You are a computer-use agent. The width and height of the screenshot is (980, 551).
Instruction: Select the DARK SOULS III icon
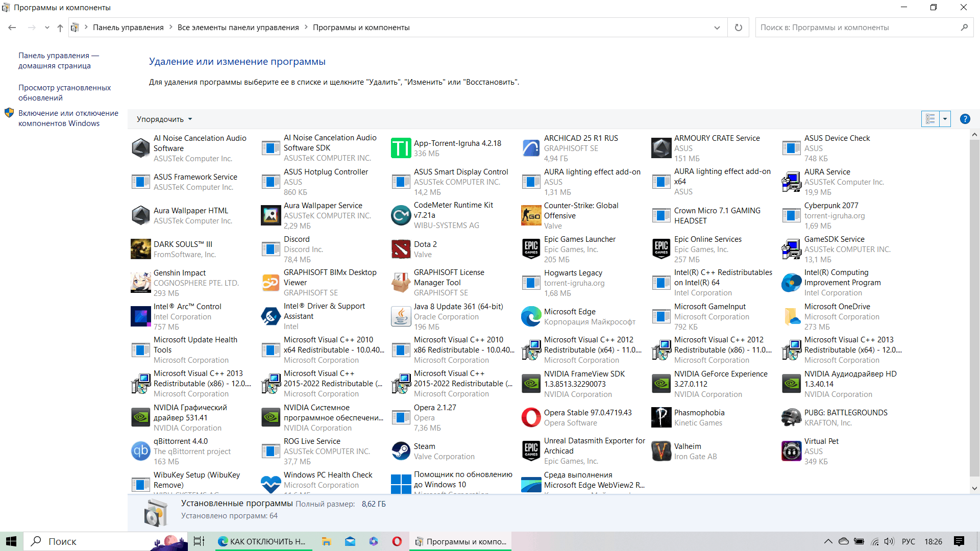140,249
